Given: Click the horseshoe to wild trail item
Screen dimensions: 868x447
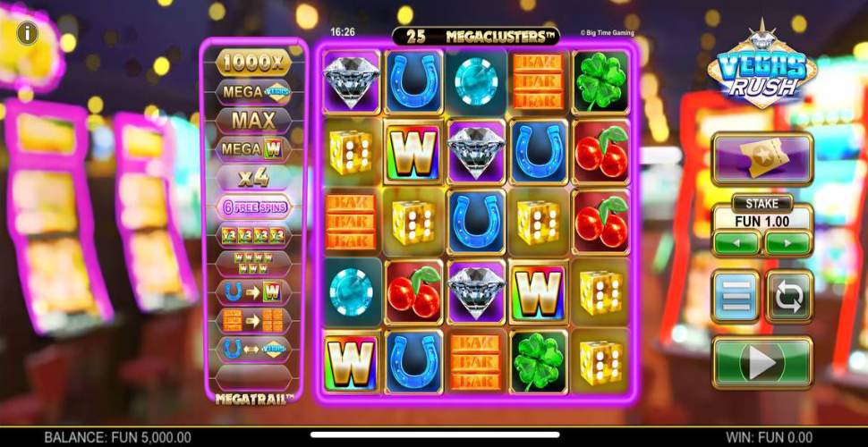Looking at the screenshot, I should (253, 292).
